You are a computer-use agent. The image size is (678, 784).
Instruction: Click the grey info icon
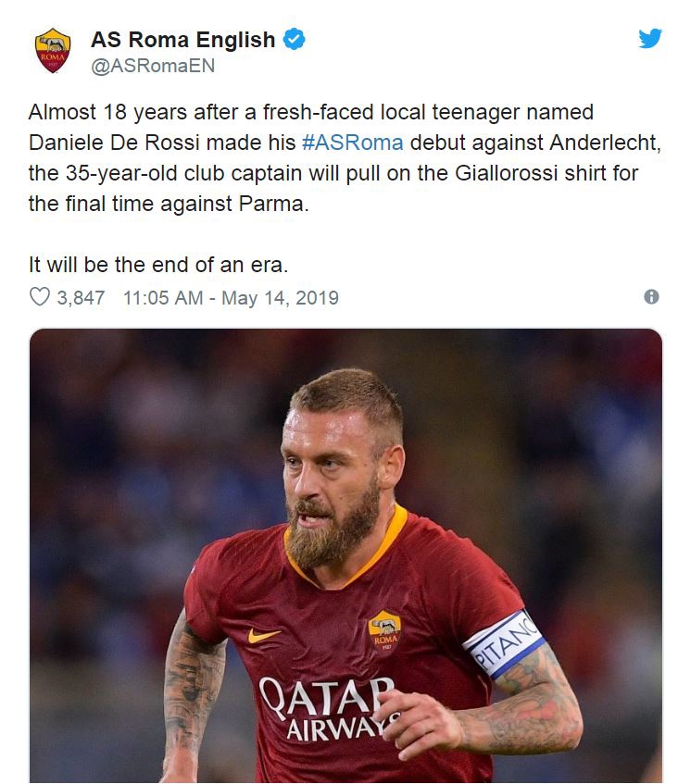[x=651, y=297]
